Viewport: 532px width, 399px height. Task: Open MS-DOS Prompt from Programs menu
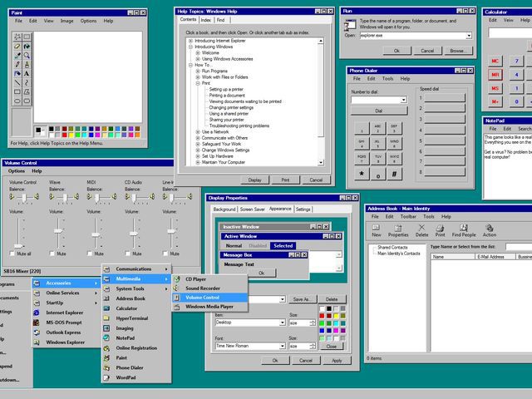coord(66,323)
